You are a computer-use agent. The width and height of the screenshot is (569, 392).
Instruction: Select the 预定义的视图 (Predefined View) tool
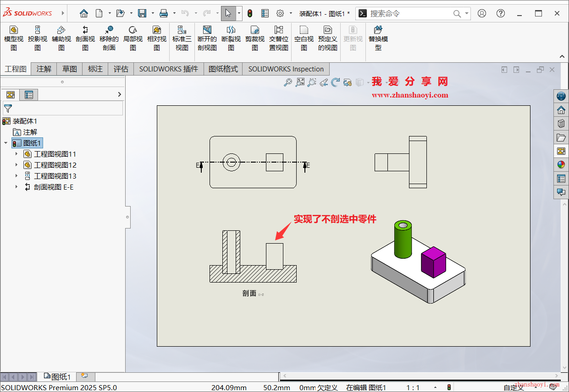[x=328, y=38]
